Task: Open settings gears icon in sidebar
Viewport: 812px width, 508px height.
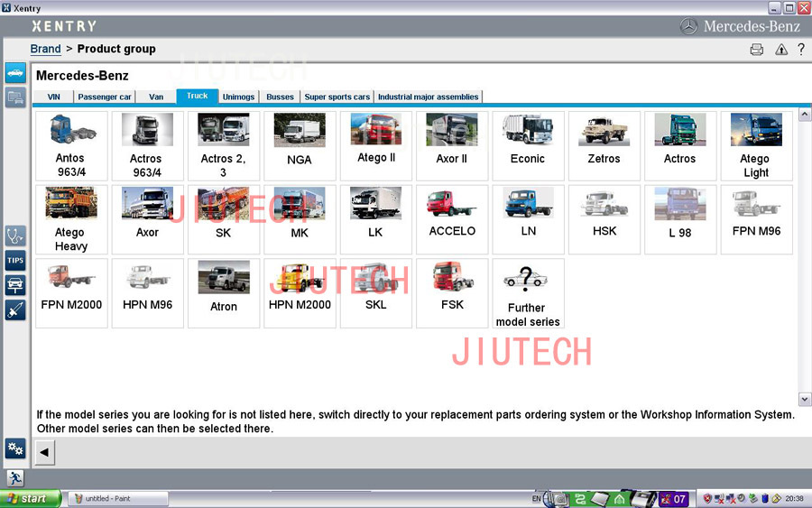Action: (x=15, y=448)
